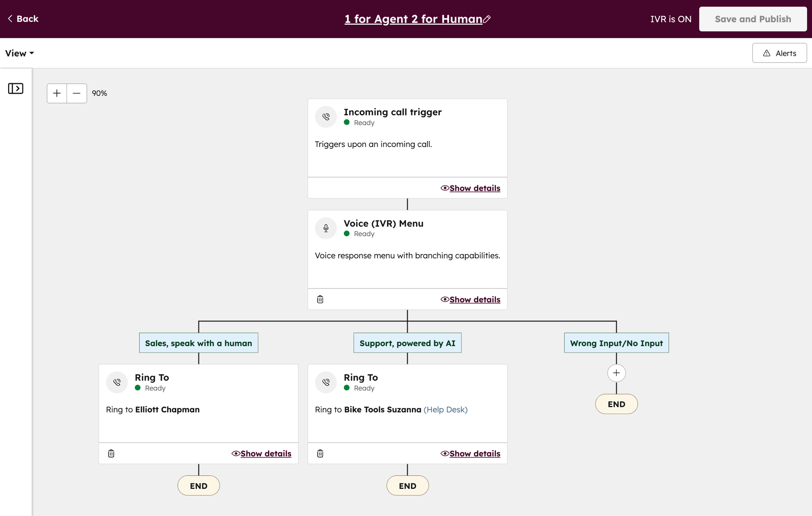Click the phone icon on Incoming call trigger
The width and height of the screenshot is (812, 516).
[x=325, y=117]
